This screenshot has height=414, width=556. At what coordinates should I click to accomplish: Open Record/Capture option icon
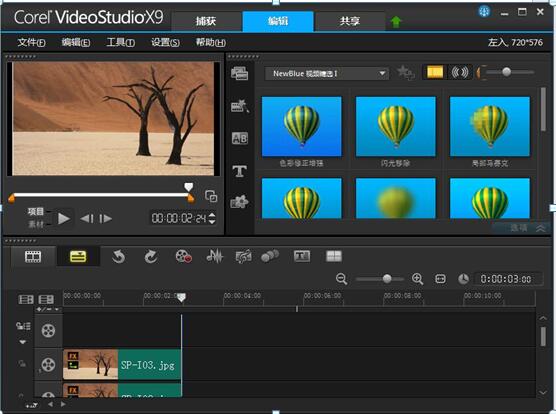(x=184, y=256)
